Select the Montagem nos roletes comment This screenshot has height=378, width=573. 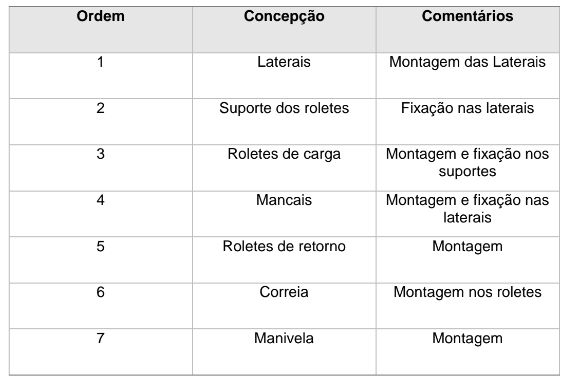[x=467, y=293]
